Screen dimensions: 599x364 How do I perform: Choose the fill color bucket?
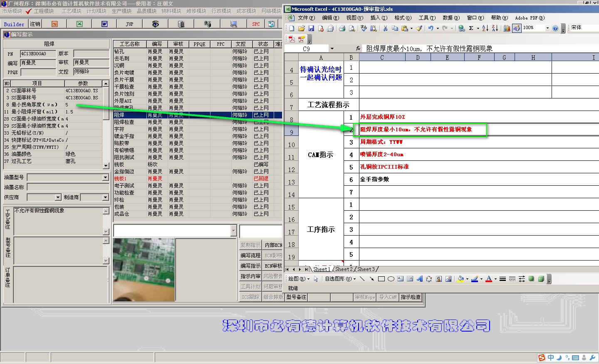tap(460, 279)
